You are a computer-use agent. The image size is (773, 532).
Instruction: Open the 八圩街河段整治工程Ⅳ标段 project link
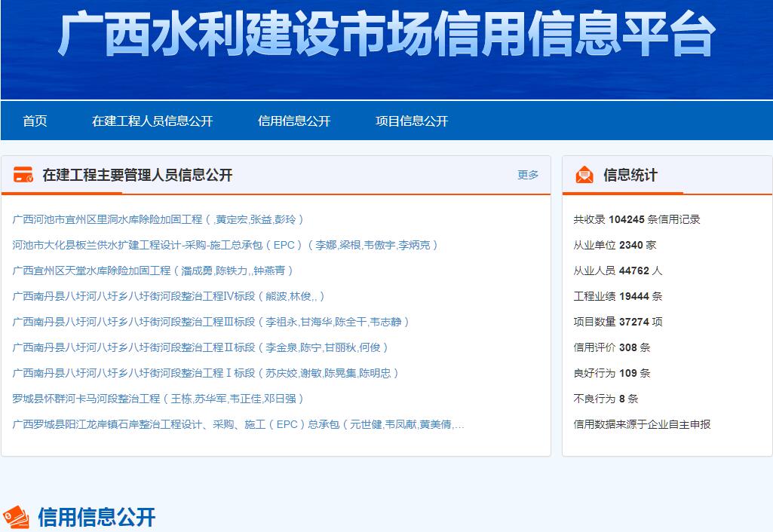pyautogui.click(x=169, y=296)
